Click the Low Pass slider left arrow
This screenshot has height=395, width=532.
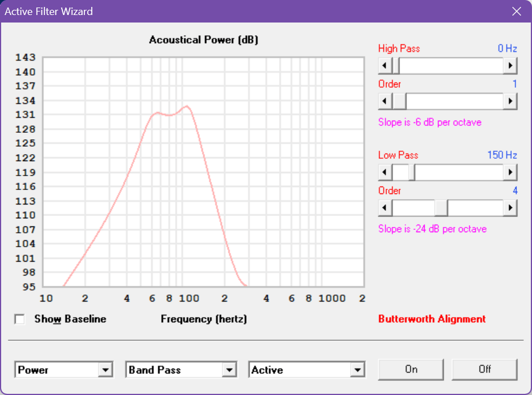(385, 172)
